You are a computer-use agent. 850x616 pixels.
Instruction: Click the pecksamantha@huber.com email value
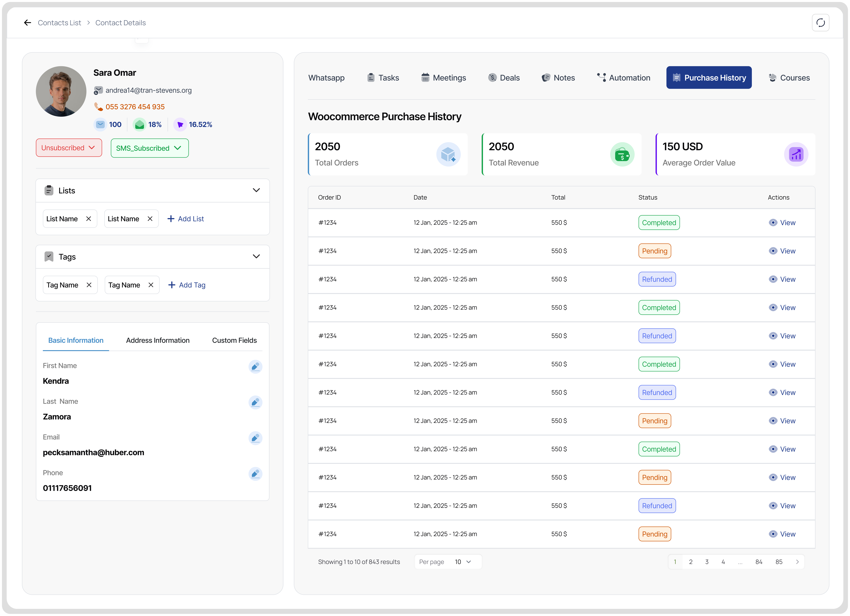click(x=93, y=452)
